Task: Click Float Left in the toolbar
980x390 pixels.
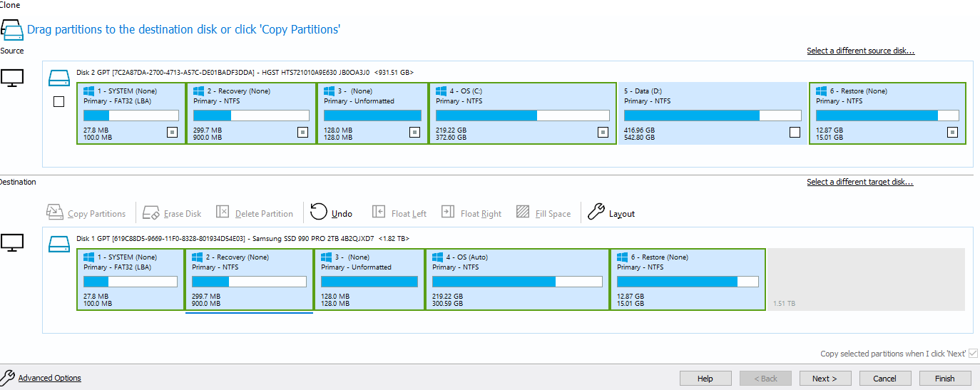Action: [399, 213]
